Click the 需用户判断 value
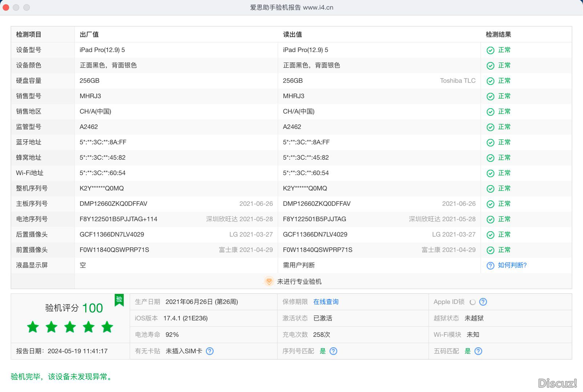Screen dimensions: 583x392 pyautogui.click(x=299, y=265)
